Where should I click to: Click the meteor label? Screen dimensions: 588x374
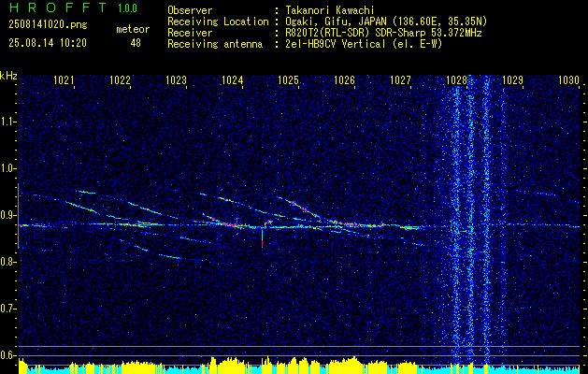coord(133,29)
